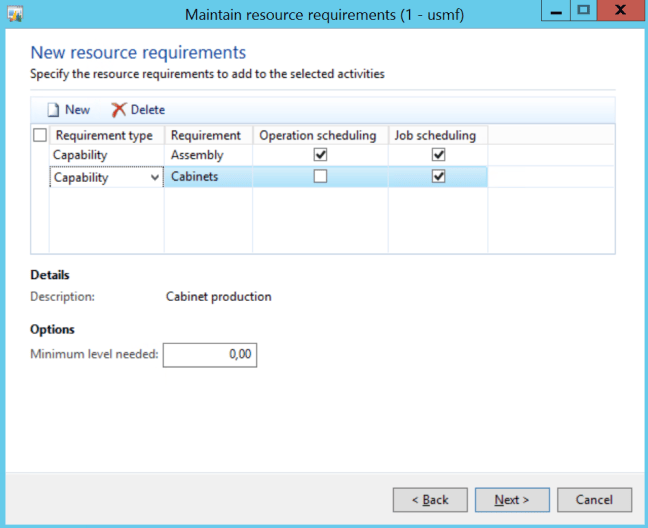Uncheck Job scheduling for Cabinets row
The height and width of the screenshot is (528, 648).
point(438,176)
